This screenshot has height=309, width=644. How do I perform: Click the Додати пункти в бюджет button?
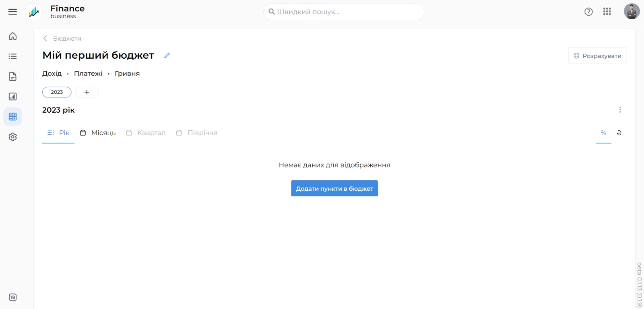tap(334, 188)
